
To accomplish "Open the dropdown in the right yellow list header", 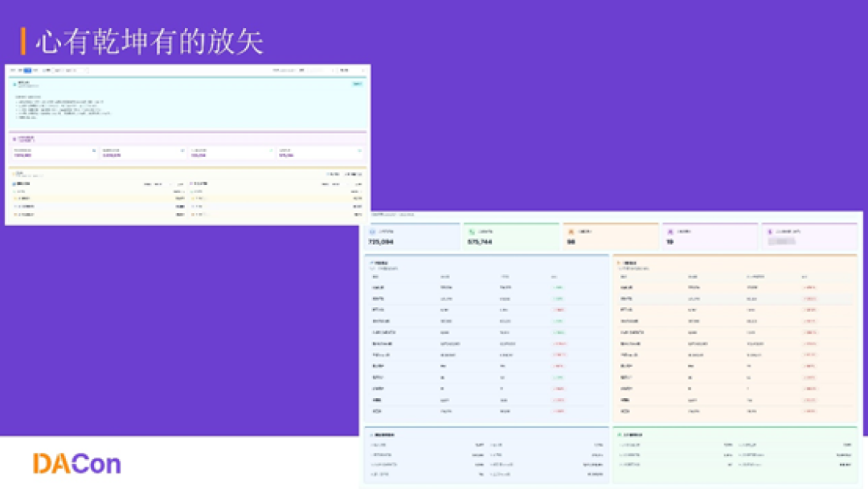I will click(335, 184).
